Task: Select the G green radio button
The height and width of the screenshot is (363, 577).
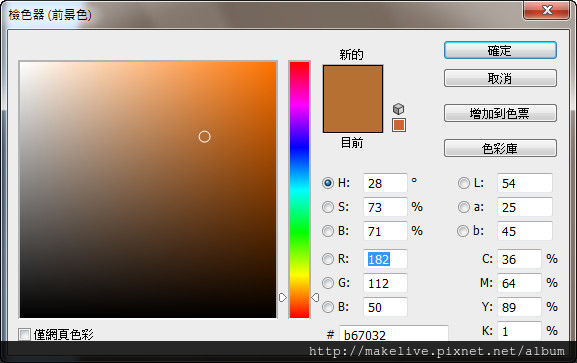Action: 328,283
